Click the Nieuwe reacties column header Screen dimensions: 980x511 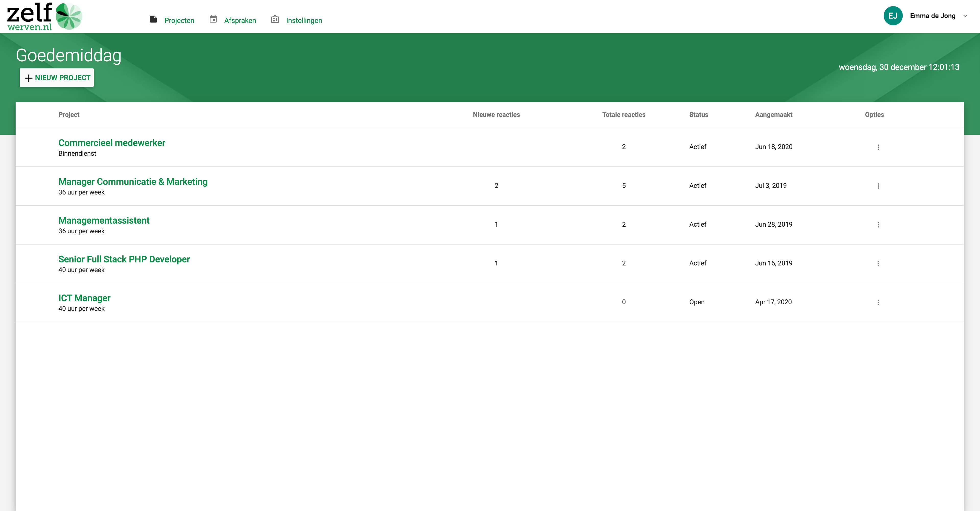click(496, 115)
